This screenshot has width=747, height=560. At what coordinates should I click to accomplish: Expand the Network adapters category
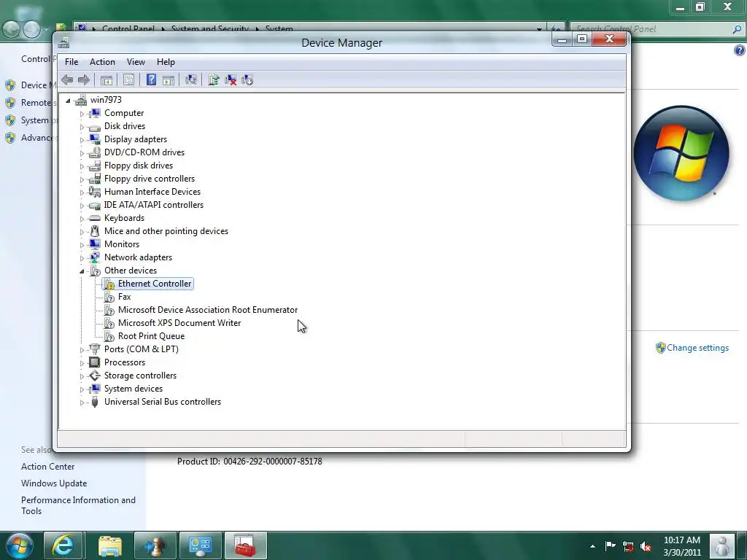[x=82, y=258]
